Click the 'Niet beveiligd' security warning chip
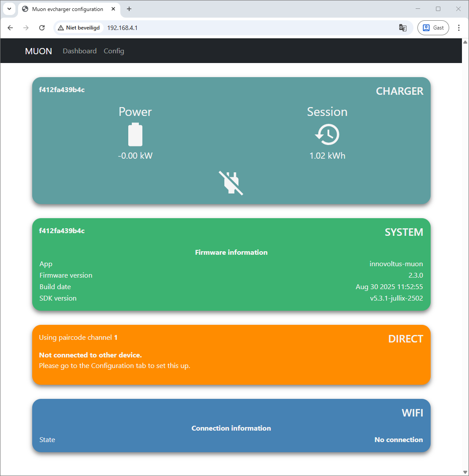The width and height of the screenshot is (469, 476). pos(79,28)
